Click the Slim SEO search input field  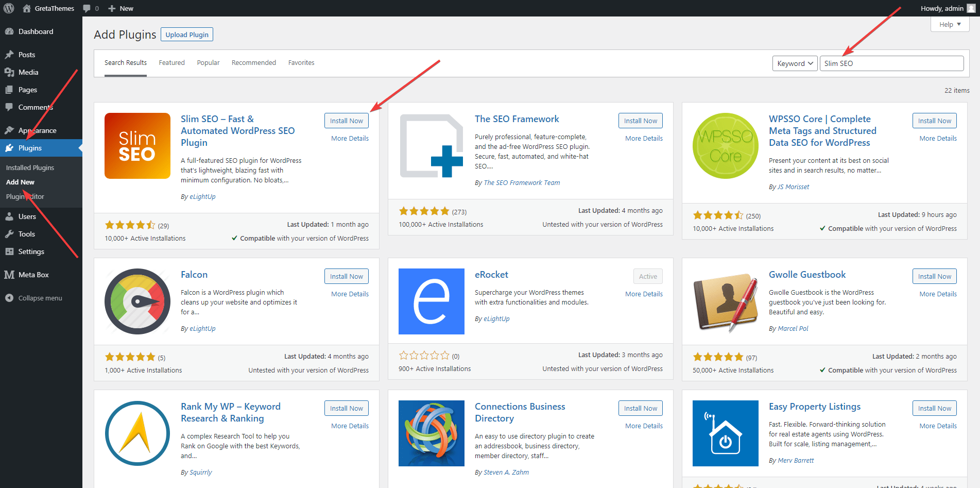(891, 63)
